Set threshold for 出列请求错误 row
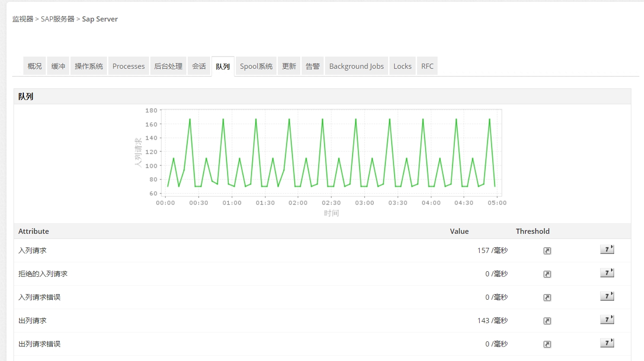644x361 pixels. tap(547, 344)
